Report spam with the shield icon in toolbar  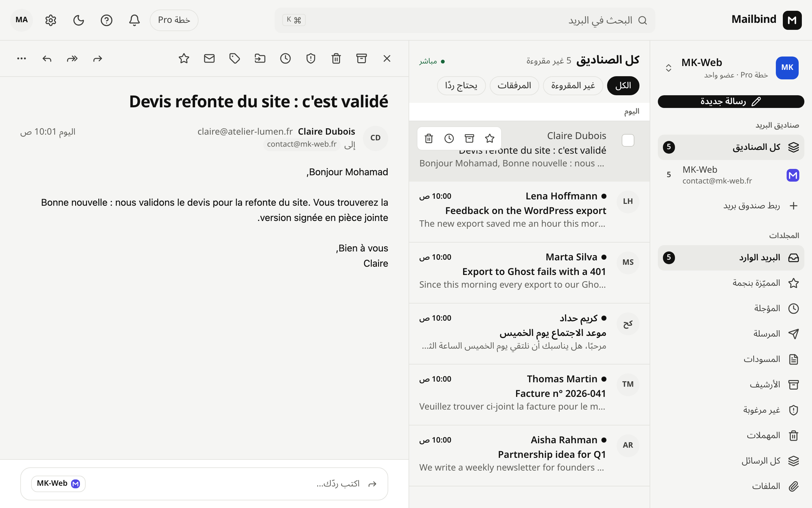pos(311,59)
